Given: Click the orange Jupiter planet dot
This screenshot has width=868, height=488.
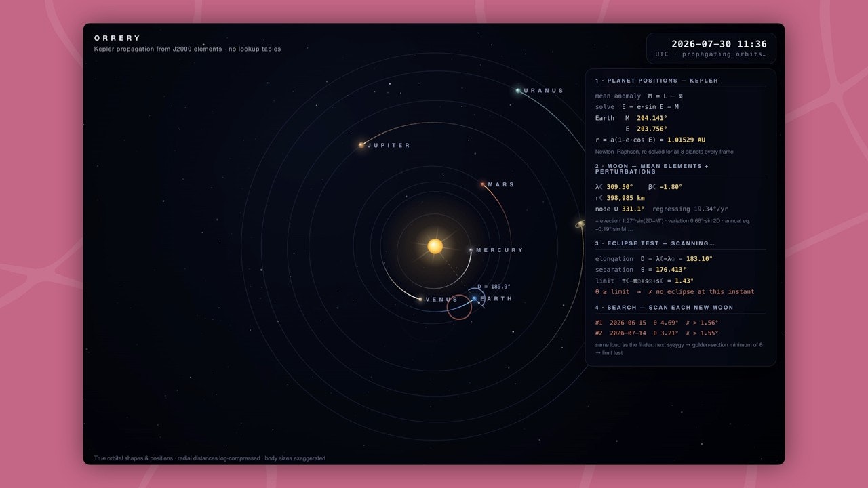Looking at the screenshot, I should click(x=361, y=145).
